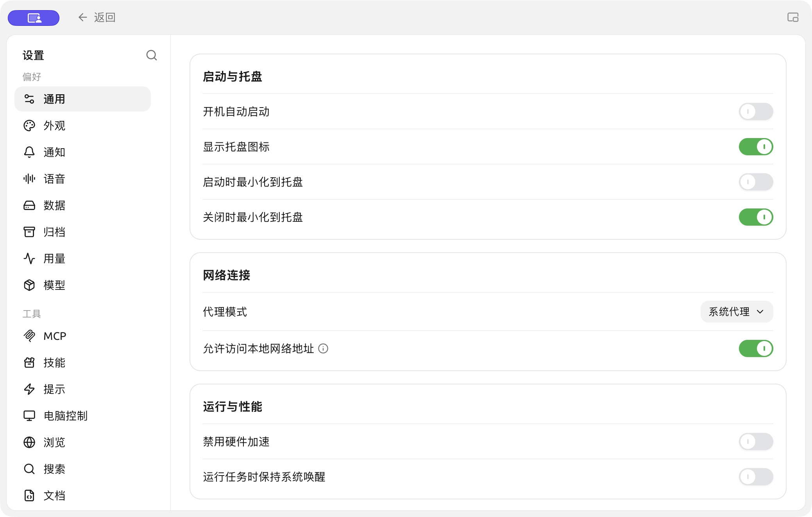Click the 语音 waveform icon
This screenshot has height=517, width=812.
(x=29, y=179)
